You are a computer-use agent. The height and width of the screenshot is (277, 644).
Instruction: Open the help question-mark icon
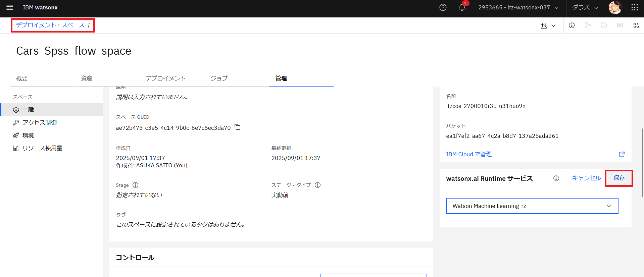click(443, 7)
